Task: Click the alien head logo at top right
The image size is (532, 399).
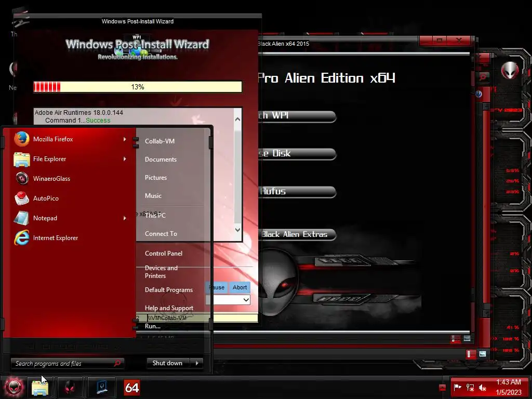Action: tap(510, 70)
